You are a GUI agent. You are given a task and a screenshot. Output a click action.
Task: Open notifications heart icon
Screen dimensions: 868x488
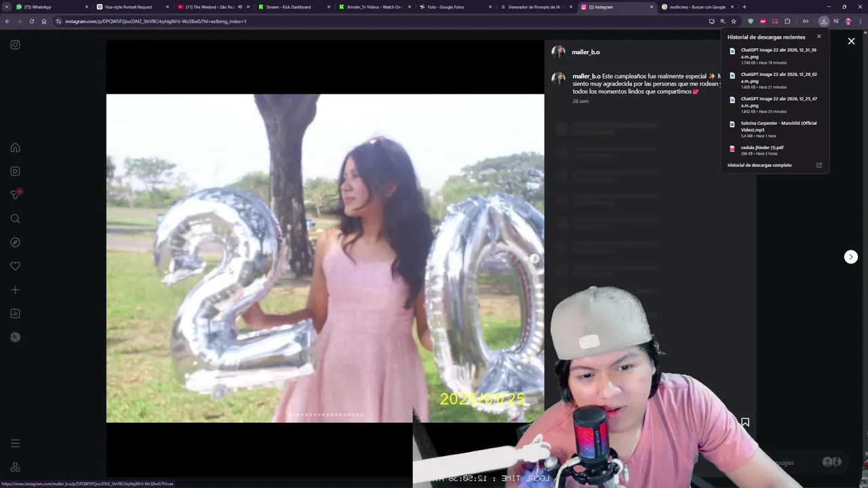(15, 266)
